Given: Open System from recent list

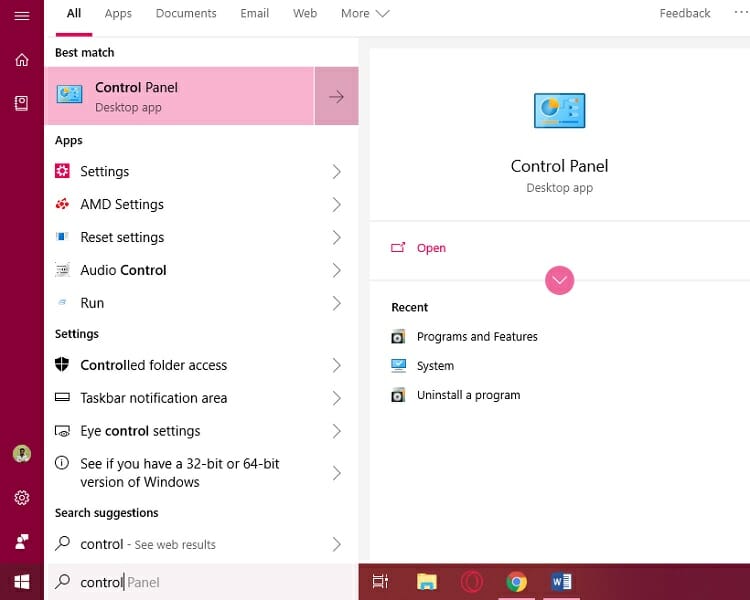Looking at the screenshot, I should (x=435, y=366).
